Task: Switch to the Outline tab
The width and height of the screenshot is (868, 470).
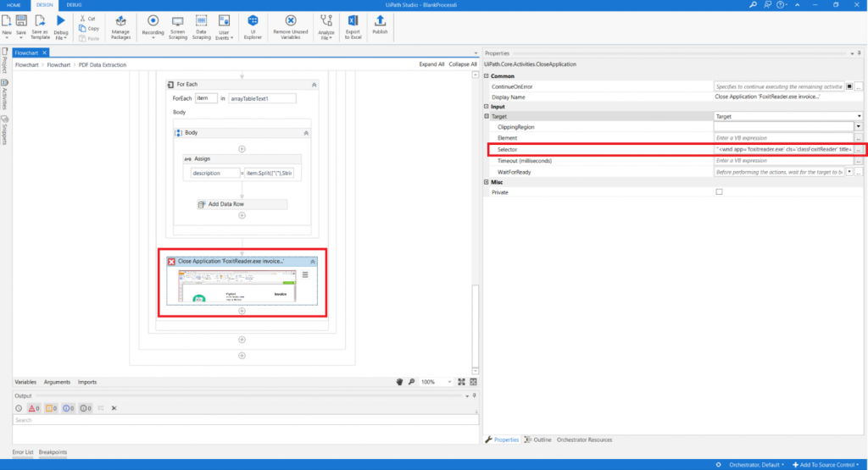Action: click(x=538, y=440)
